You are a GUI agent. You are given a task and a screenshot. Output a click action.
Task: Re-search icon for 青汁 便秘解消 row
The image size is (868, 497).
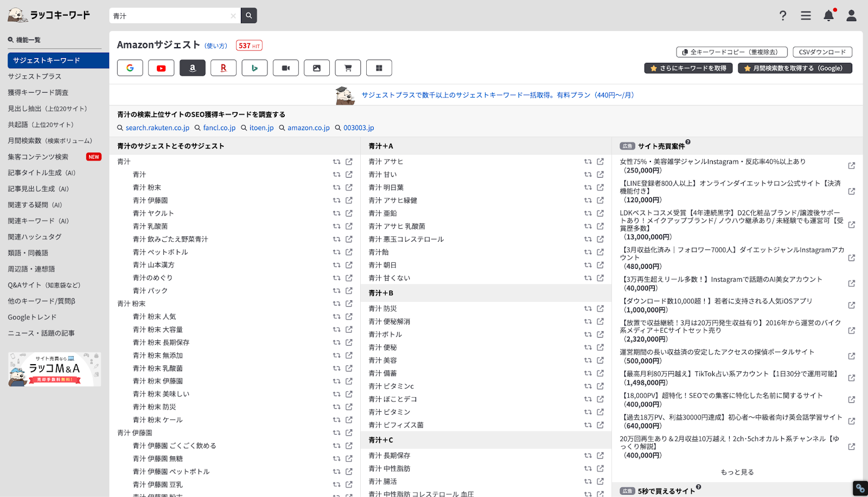pyautogui.click(x=588, y=321)
